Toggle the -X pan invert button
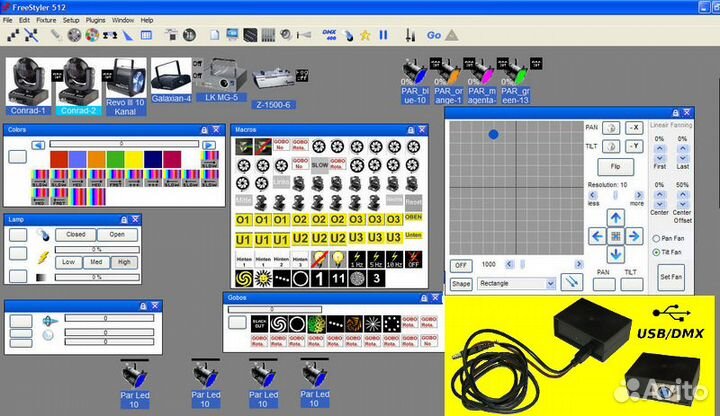The image size is (720, 416). tap(634, 128)
